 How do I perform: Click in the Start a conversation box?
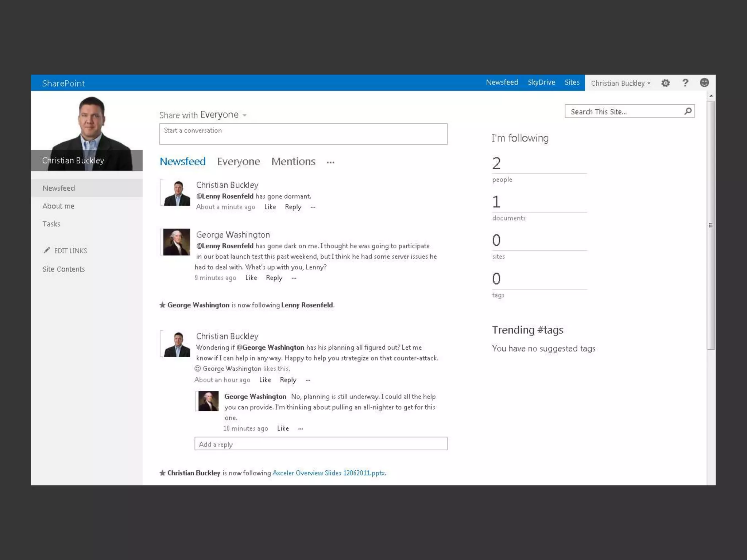pos(303,134)
